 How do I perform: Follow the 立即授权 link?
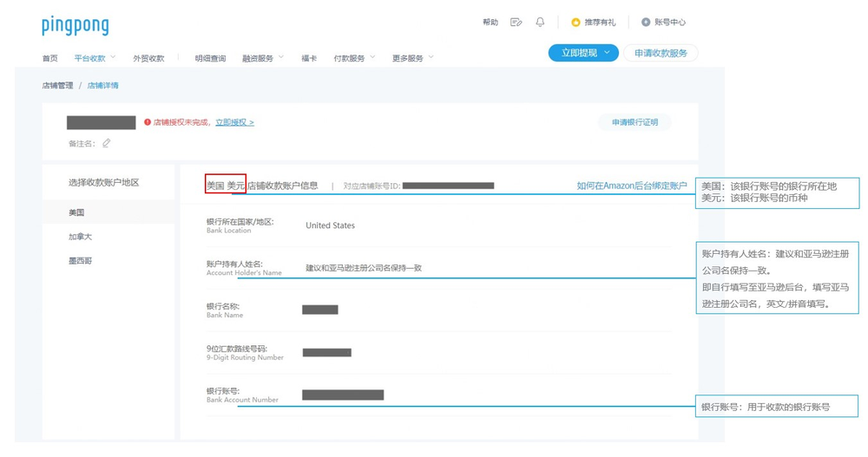coord(234,122)
